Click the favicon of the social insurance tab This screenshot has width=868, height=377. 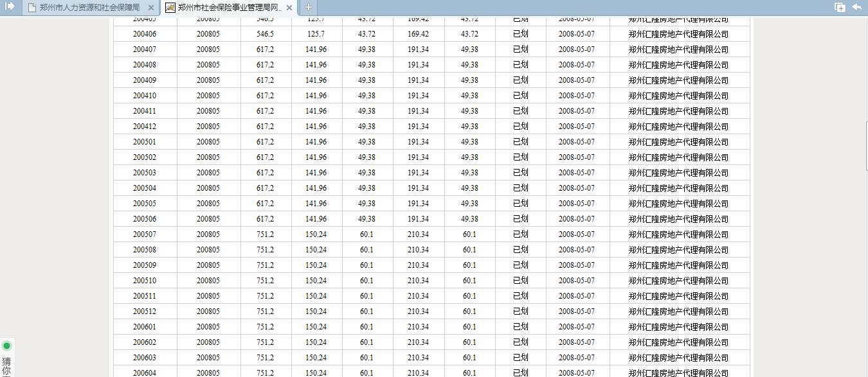pyautogui.click(x=170, y=8)
